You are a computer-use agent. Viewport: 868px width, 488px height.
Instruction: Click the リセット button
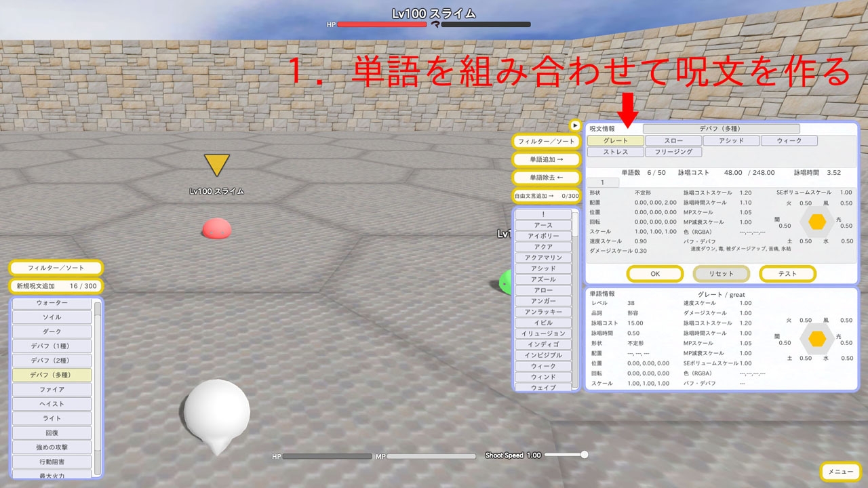click(x=722, y=274)
